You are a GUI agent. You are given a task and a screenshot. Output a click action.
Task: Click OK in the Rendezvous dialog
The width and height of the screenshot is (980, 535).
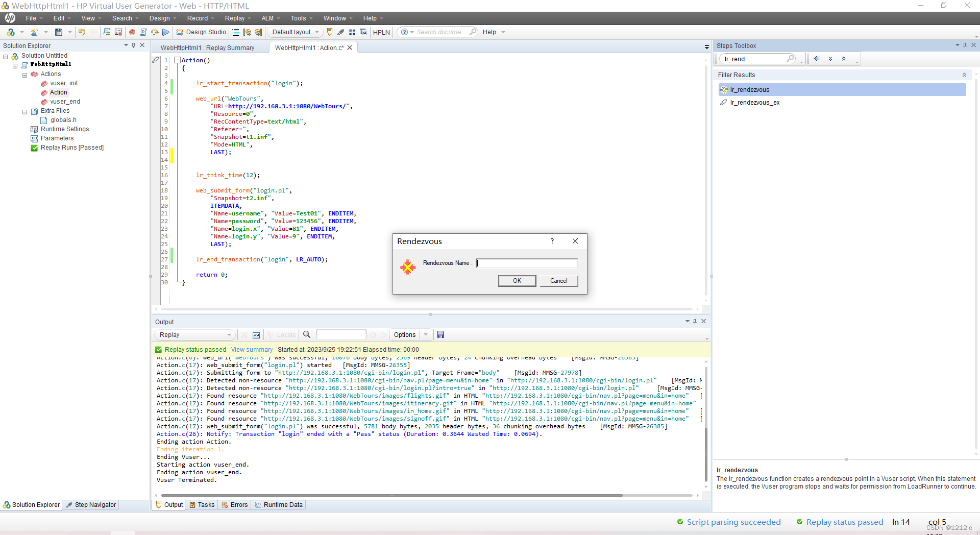pos(517,281)
